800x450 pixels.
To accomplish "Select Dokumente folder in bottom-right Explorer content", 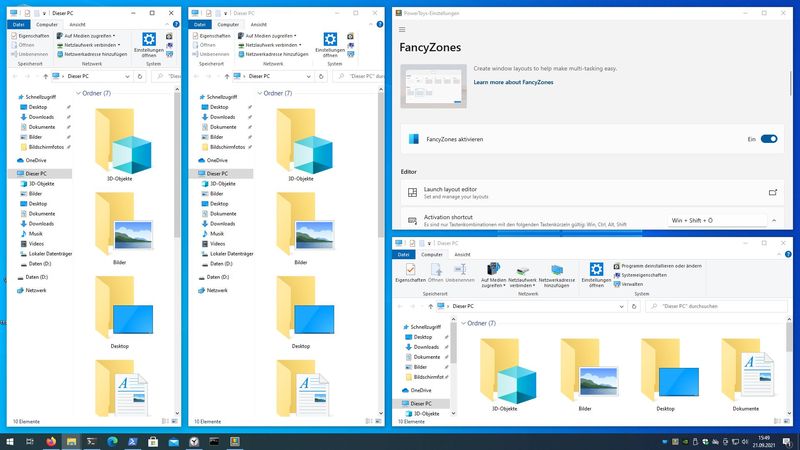I will pos(746,374).
